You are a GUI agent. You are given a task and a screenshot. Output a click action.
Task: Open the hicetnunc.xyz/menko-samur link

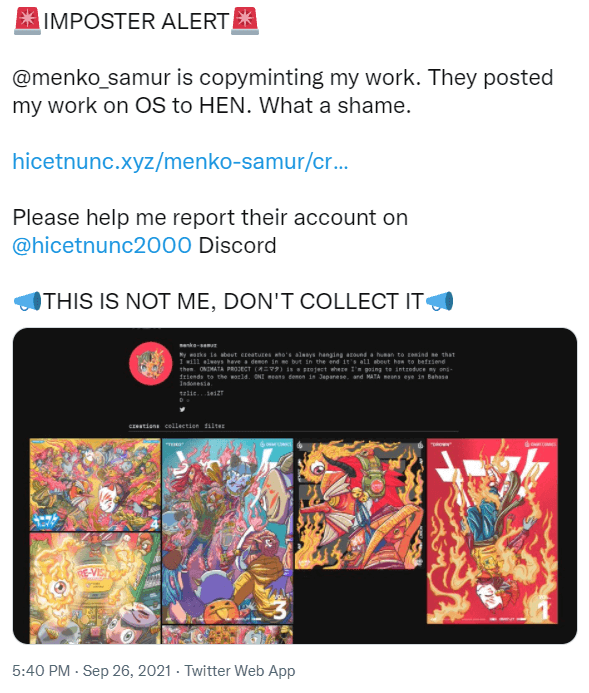pos(180,161)
